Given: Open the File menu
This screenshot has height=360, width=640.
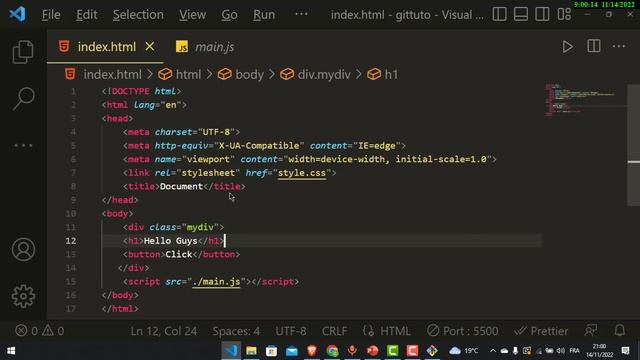Looking at the screenshot, I should (x=51, y=15).
